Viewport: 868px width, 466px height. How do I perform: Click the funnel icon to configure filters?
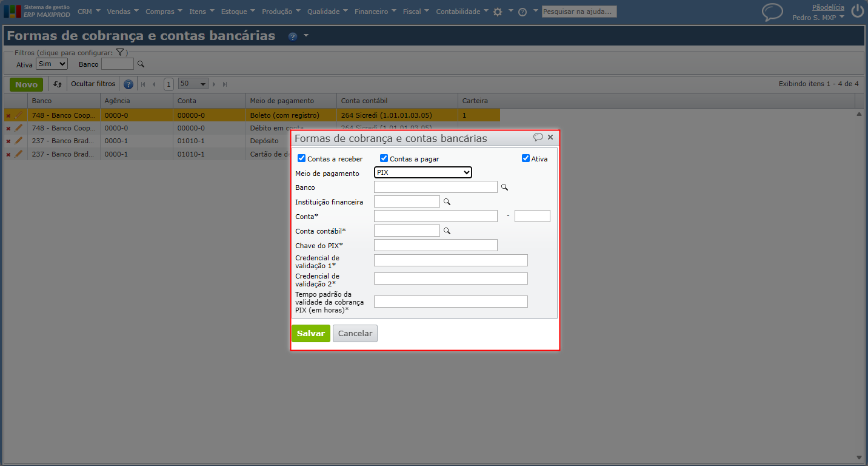(120, 53)
